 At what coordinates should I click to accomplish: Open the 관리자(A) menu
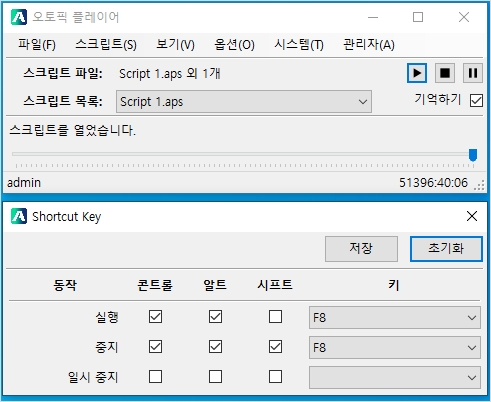point(369,44)
